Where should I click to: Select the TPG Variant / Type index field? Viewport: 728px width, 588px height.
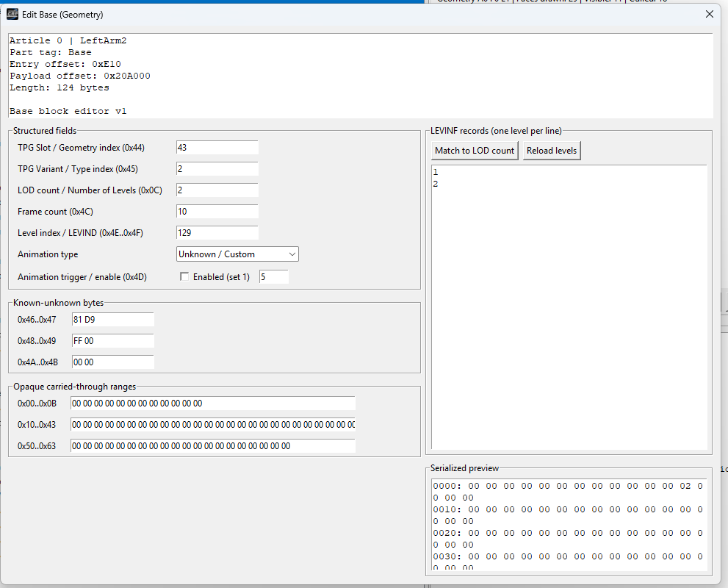tap(217, 169)
